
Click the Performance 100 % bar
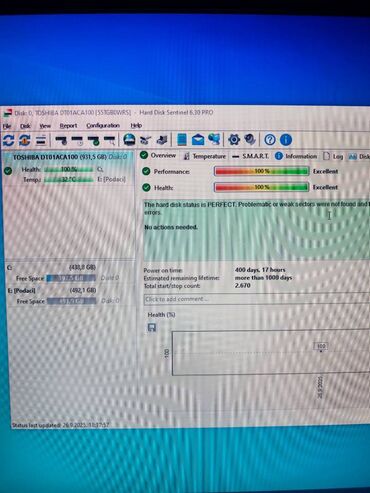click(261, 171)
